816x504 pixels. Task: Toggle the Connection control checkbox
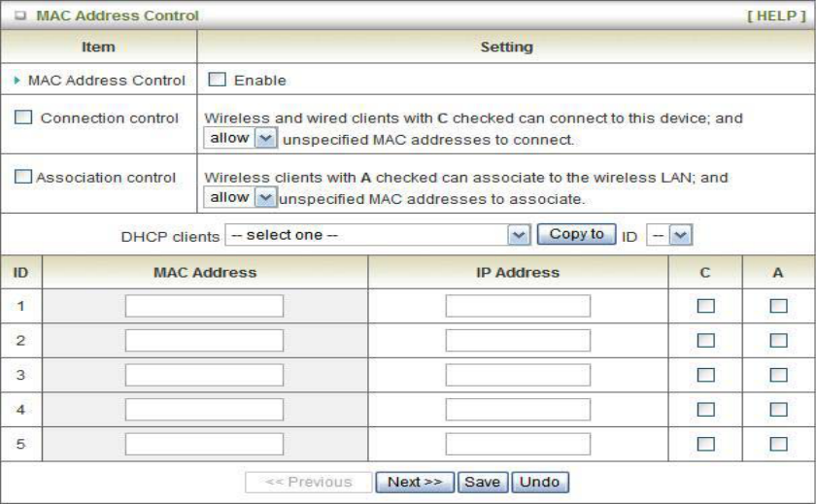pos(22,118)
